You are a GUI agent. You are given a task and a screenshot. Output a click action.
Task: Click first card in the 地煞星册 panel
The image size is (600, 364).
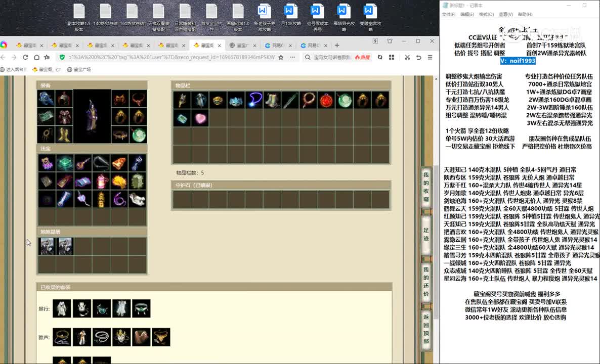coord(47,246)
